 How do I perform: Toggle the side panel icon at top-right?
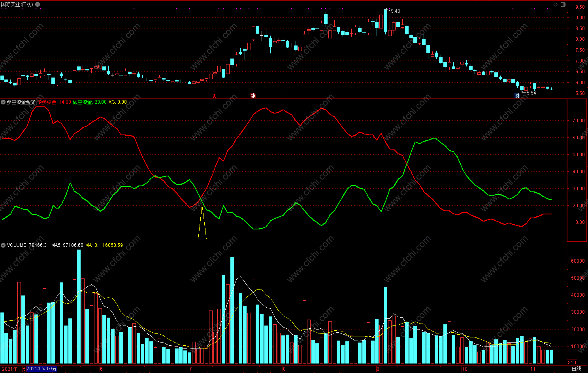pyautogui.click(x=563, y=4)
